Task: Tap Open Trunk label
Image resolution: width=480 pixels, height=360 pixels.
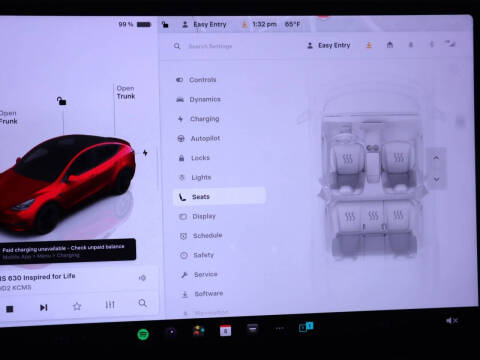Action: point(126,92)
